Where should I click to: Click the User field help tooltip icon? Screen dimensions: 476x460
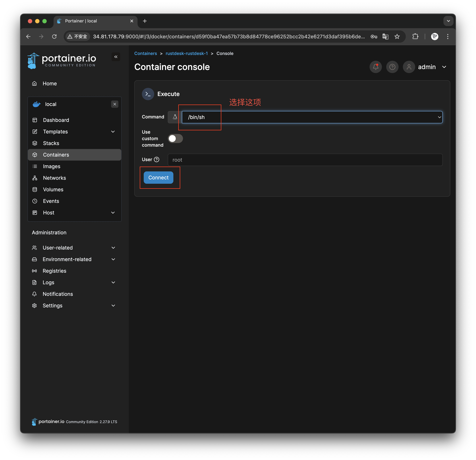point(157,159)
